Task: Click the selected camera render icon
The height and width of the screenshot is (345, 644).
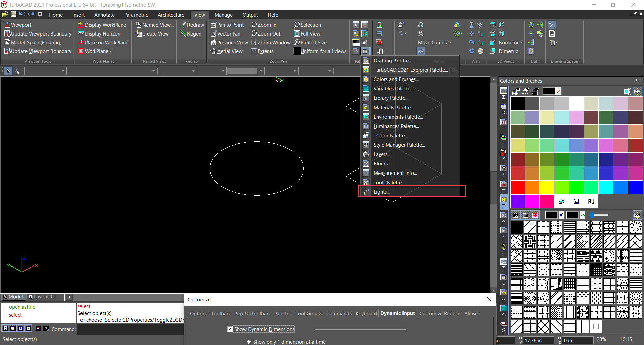Action: tap(421, 51)
